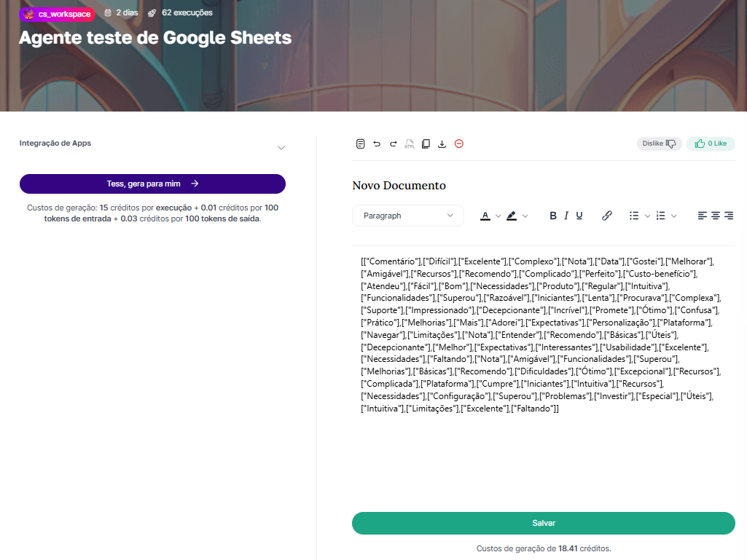This screenshot has height=560, width=747.
Task: Insert a numbered list
Action: coord(660,216)
